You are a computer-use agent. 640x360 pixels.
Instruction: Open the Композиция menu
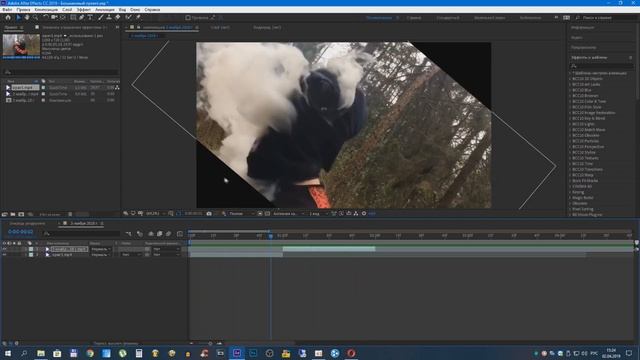[x=46, y=9]
